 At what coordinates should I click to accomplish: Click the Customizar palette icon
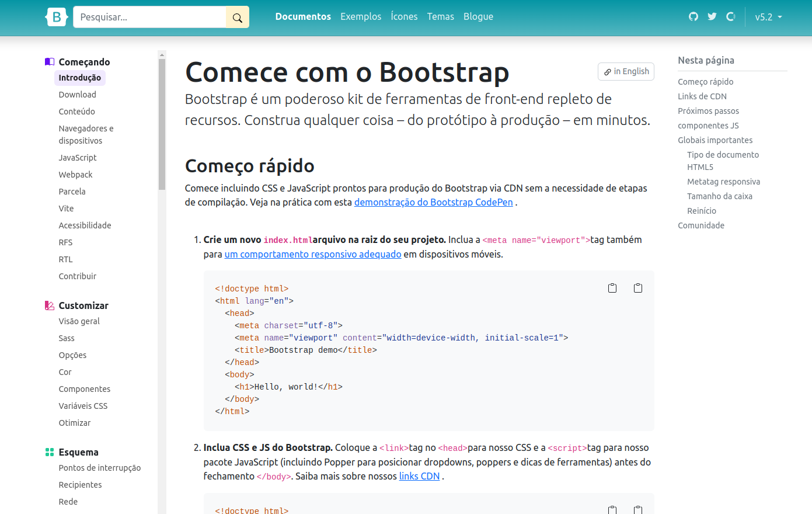pos(50,305)
